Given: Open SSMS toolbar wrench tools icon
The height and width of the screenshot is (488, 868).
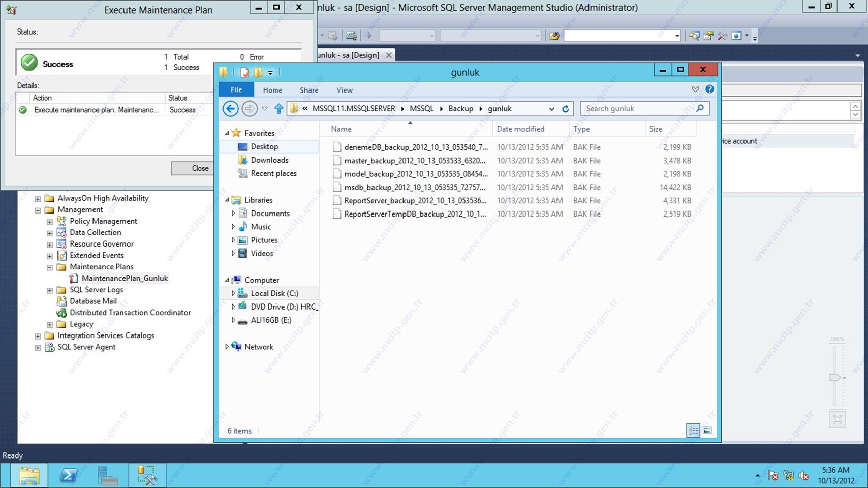Looking at the screenshot, I should coord(722,36).
